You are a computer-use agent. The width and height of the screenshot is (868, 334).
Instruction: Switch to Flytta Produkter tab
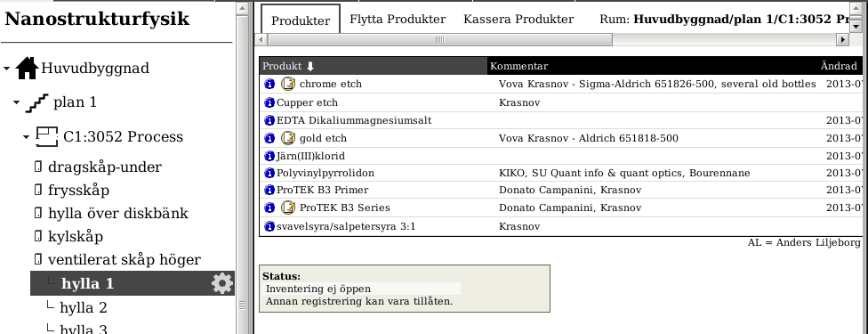pos(398,19)
